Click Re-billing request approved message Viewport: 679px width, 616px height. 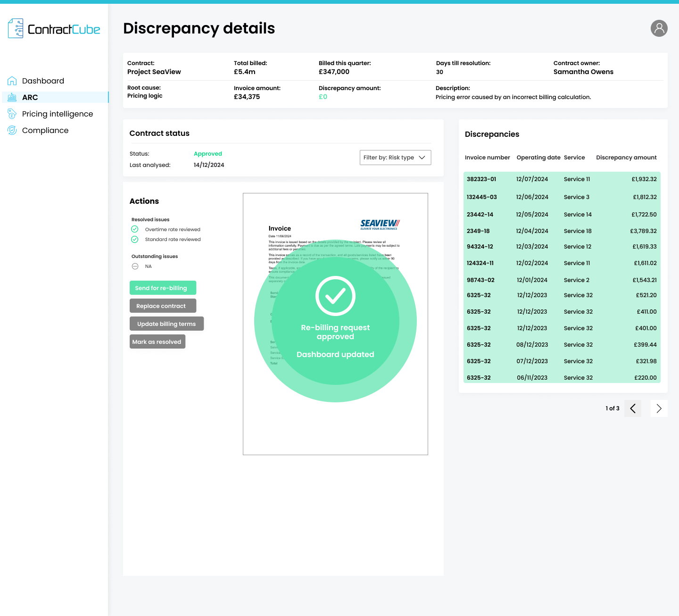[335, 332]
